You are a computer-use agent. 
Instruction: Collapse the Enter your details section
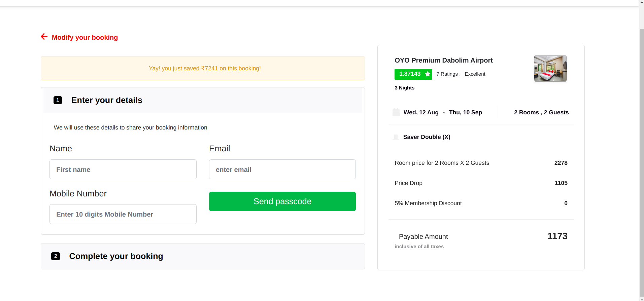click(x=107, y=100)
